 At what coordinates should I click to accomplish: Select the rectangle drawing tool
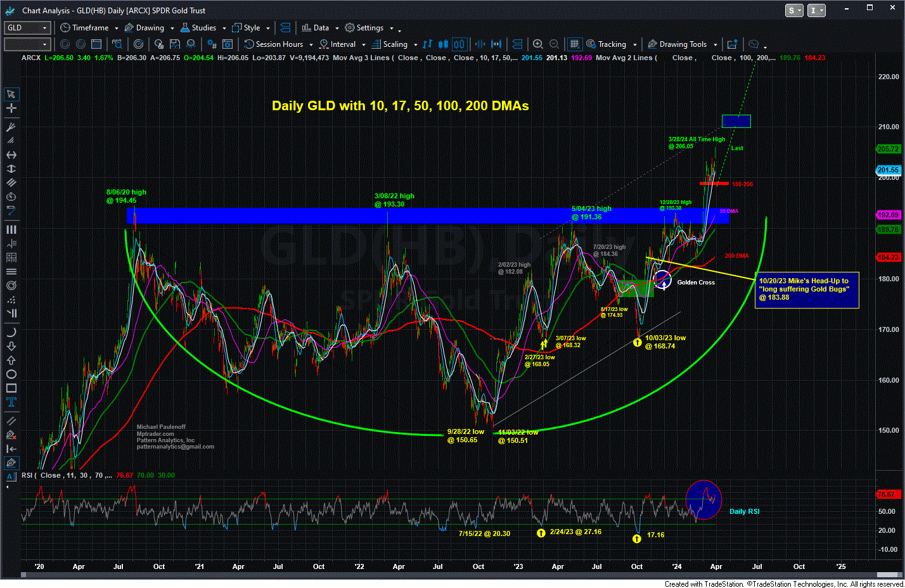tap(11, 388)
